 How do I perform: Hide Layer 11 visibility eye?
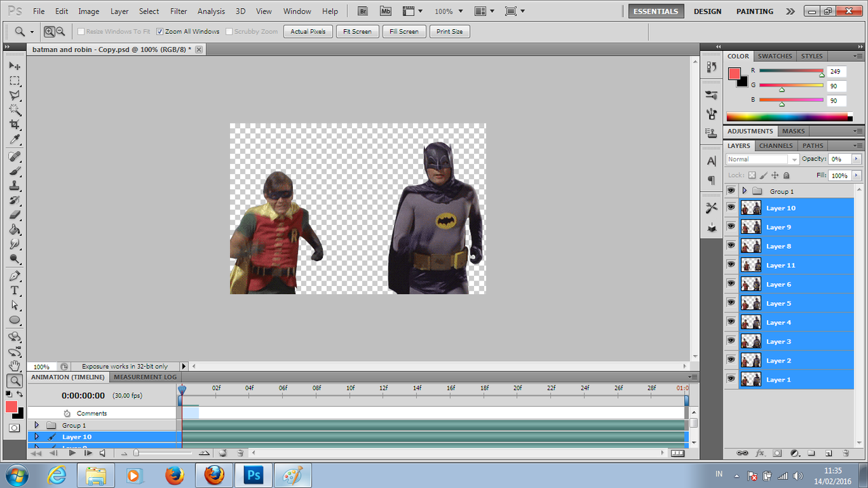click(x=731, y=264)
